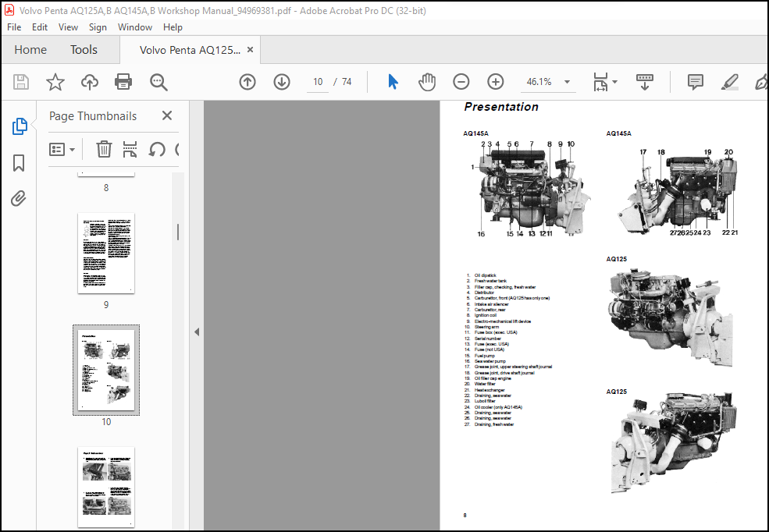Select page 11 thumbnail at bottom
Viewport: 769px width, 532px height.
106,487
